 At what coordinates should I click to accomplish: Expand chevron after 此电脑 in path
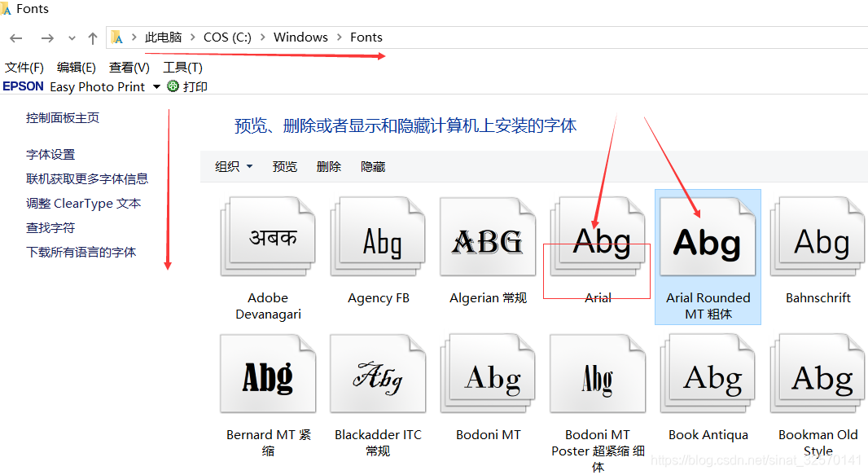[x=193, y=37]
